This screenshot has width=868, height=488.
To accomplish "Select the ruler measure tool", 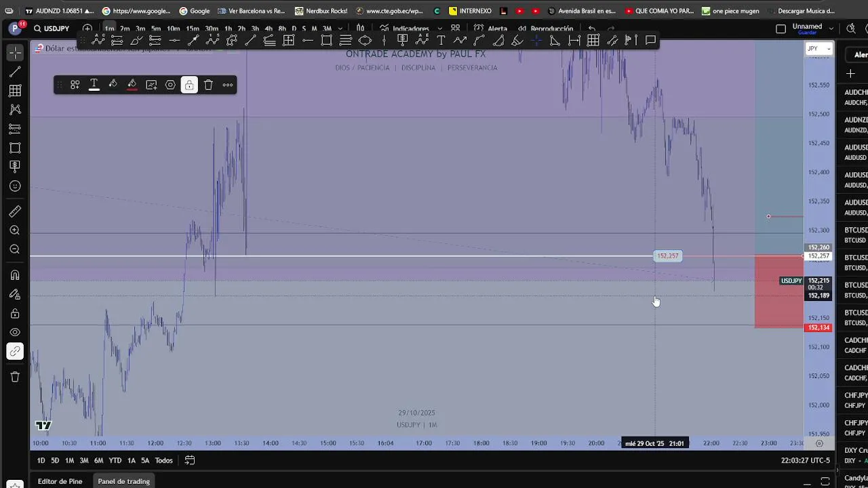I will (x=15, y=211).
